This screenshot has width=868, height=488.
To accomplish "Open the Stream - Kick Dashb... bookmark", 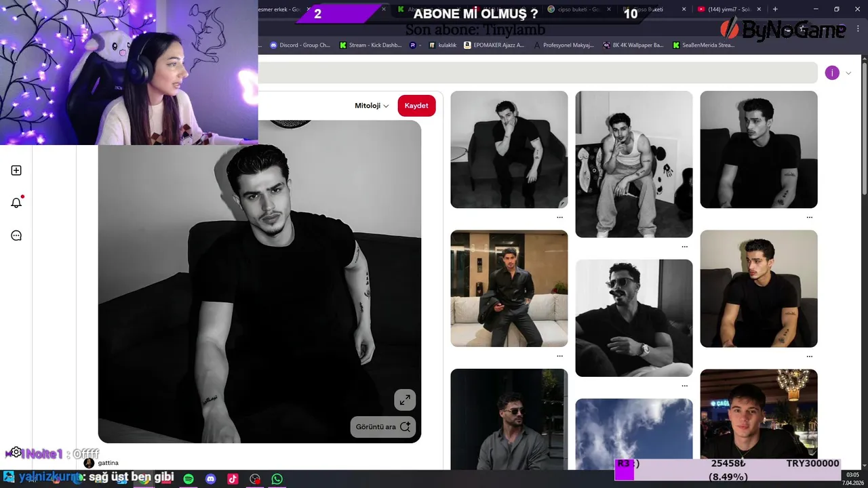I will 370,45.
